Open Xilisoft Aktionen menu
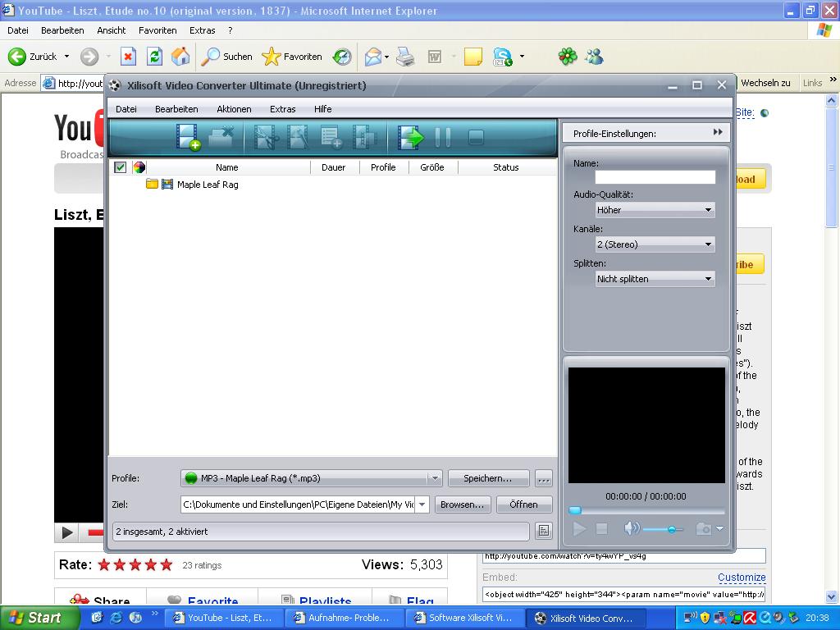 [x=234, y=109]
